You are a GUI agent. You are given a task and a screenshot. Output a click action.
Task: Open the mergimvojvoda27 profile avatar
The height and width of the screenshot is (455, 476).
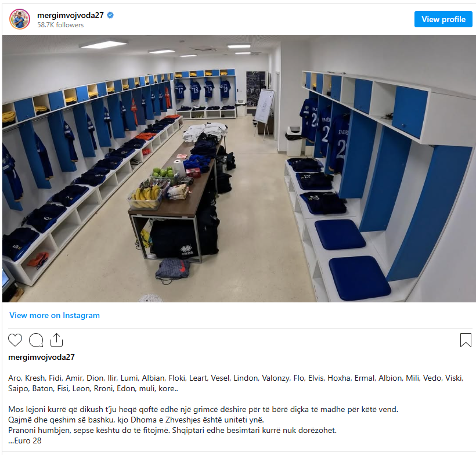point(20,19)
